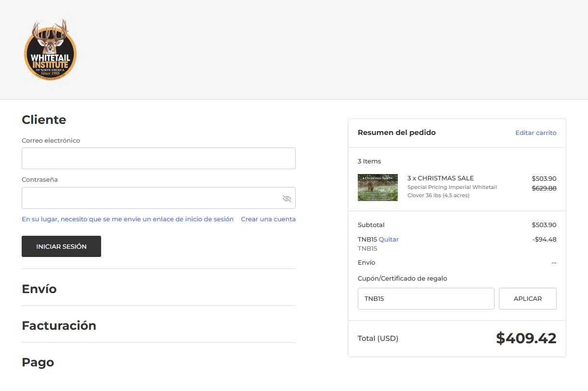The image size is (588, 391).
Task: Click the 3 x CHRISTMAS SALE item name
Action: (x=441, y=178)
